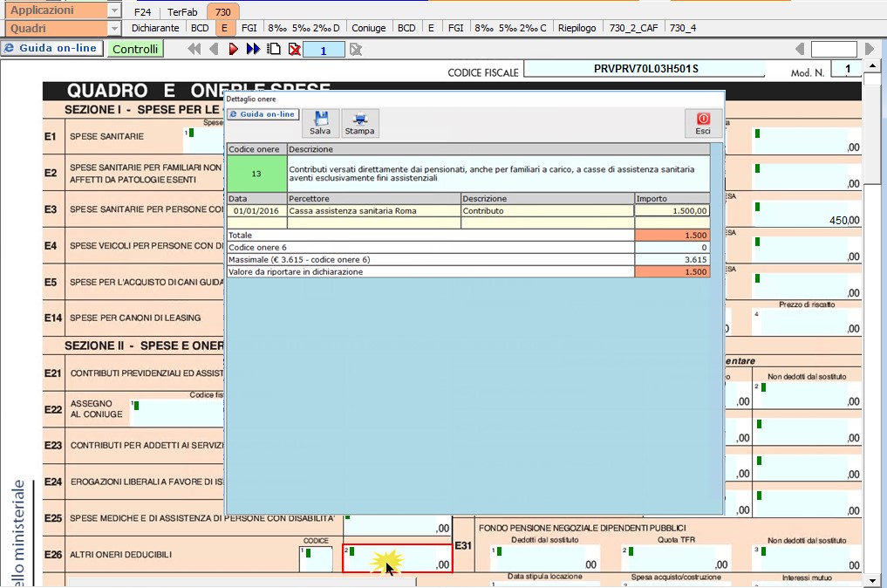Delete module red X icon

pos(294,49)
